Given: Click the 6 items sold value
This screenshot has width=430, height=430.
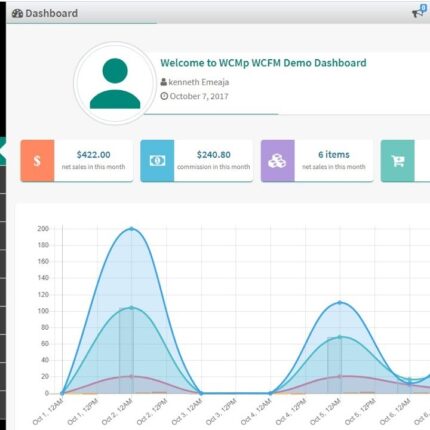Looking at the screenshot, I should point(334,155).
